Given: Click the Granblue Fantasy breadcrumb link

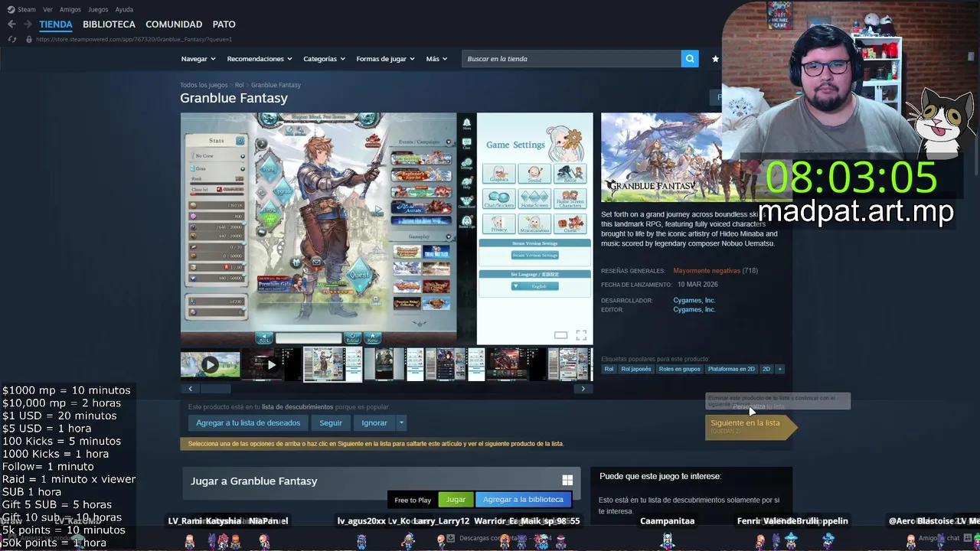Looking at the screenshot, I should [x=276, y=85].
